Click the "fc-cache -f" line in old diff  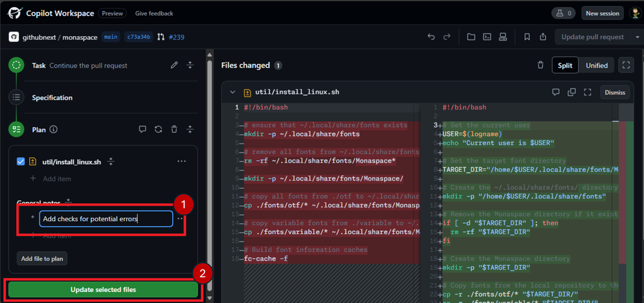[x=266, y=259]
